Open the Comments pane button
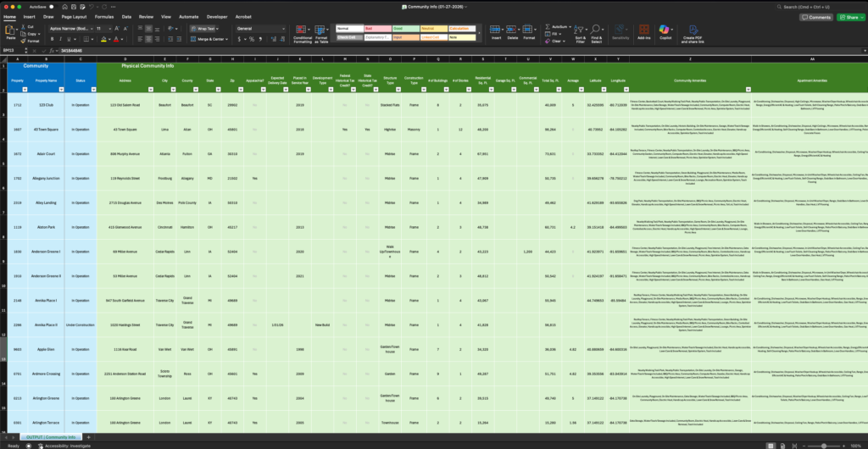The image size is (868, 449). (815, 16)
